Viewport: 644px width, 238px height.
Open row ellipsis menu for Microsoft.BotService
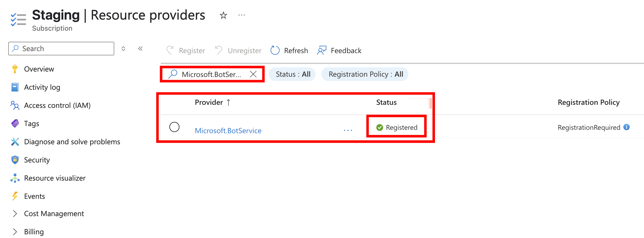[348, 130]
